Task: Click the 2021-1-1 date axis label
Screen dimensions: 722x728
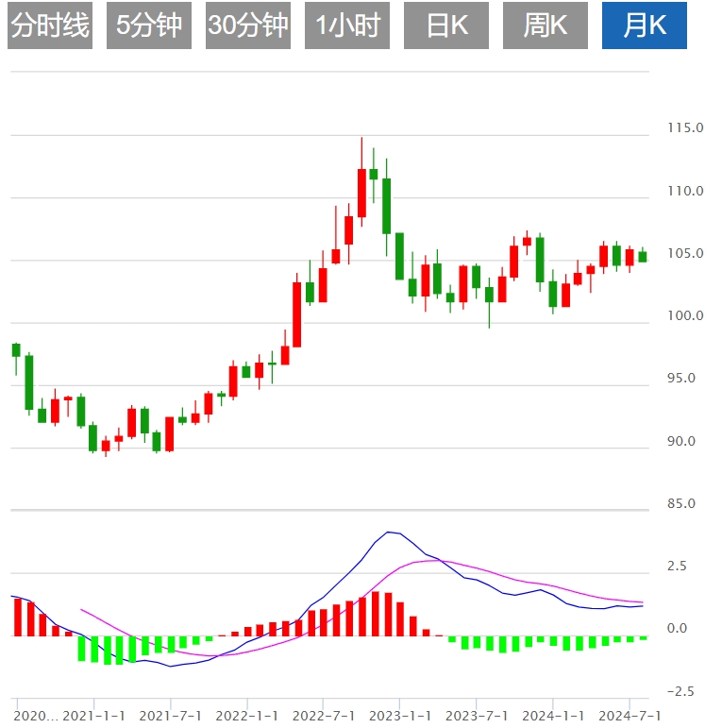Action: pyautogui.click(x=93, y=716)
